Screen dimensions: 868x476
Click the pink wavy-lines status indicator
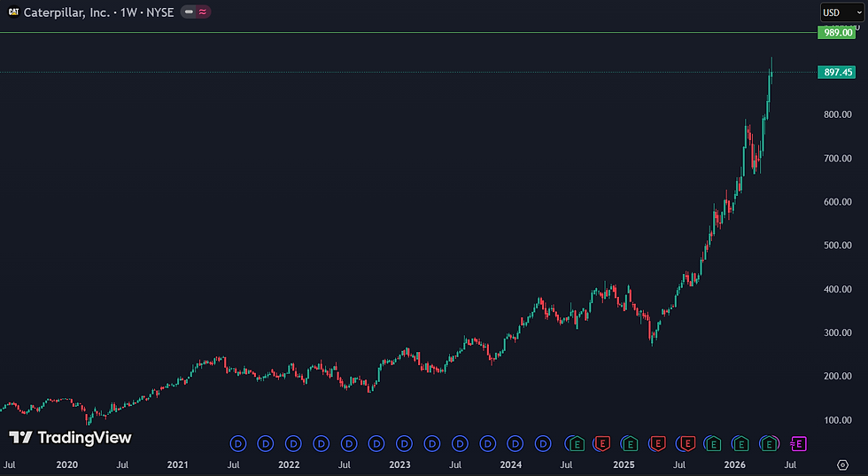pyautogui.click(x=203, y=12)
